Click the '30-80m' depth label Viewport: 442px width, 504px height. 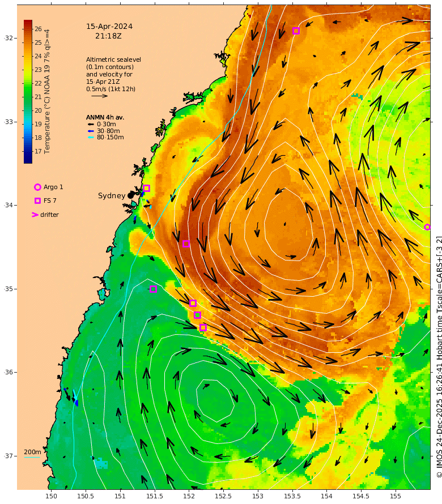(x=108, y=131)
